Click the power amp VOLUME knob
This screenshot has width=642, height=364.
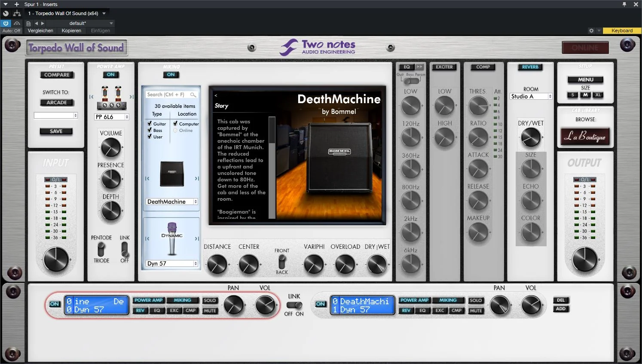pyautogui.click(x=111, y=148)
